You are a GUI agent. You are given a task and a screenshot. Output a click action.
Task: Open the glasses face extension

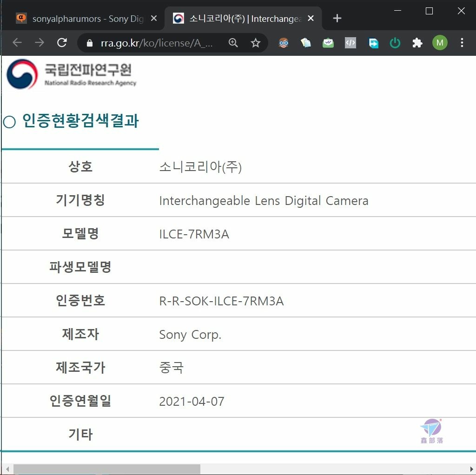click(284, 43)
